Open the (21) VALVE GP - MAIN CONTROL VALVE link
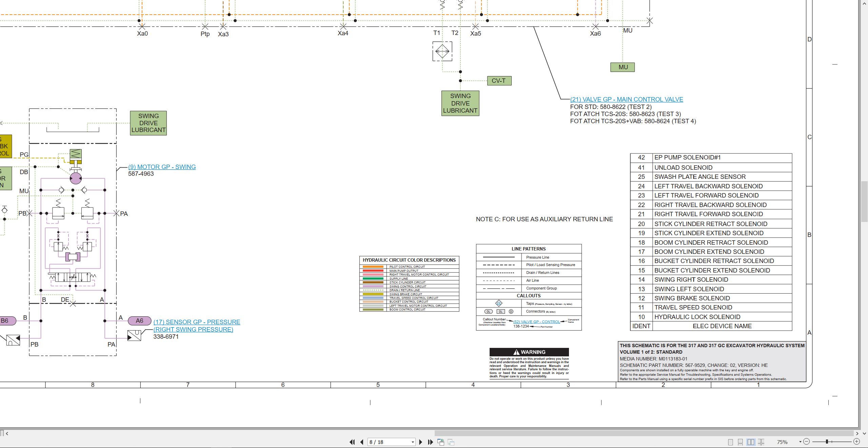 627,99
